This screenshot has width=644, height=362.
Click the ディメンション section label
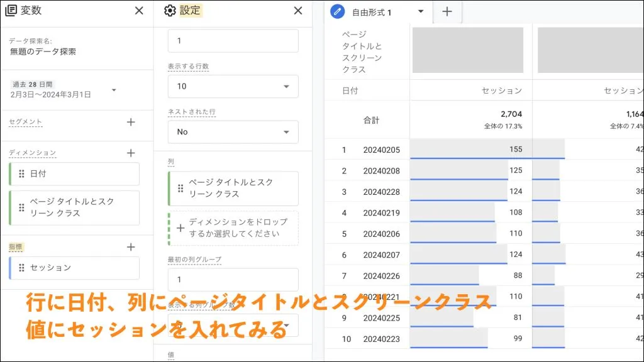[33, 153]
